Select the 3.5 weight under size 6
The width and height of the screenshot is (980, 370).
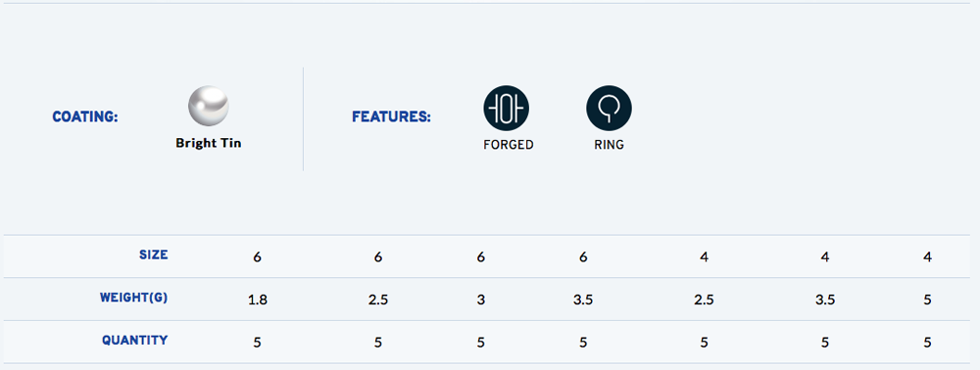click(x=583, y=300)
